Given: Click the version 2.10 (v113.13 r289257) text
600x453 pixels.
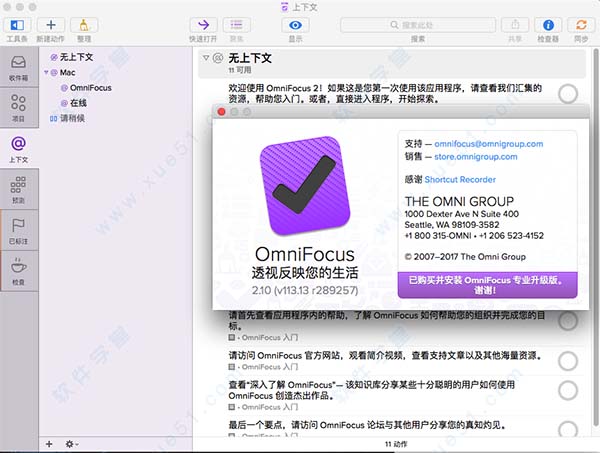Looking at the screenshot, I should [305, 290].
